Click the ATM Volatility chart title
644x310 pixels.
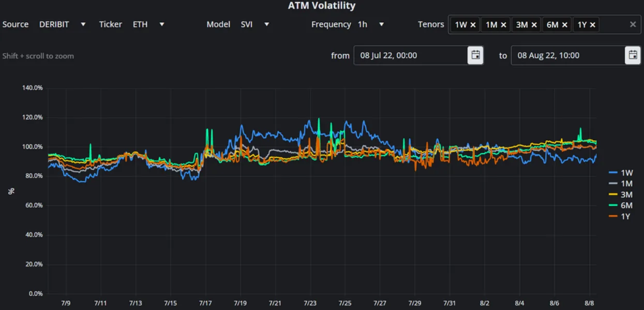pyautogui.click(x=322, y=6)
